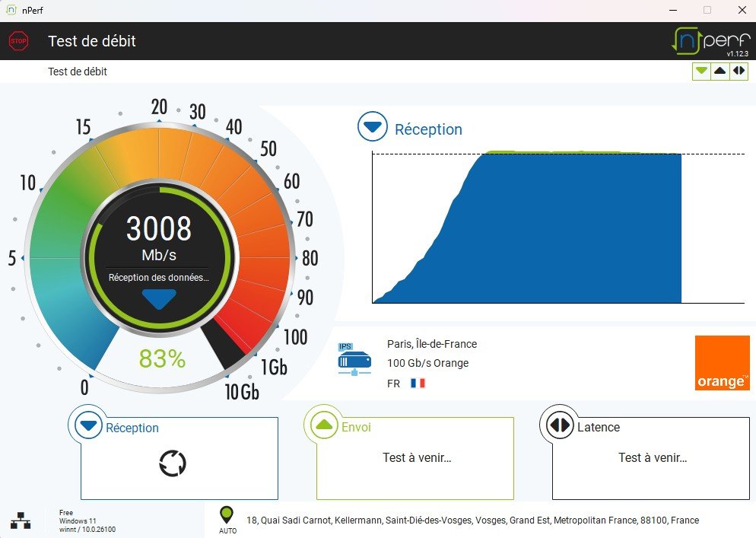Click the Latence double-arrow icon

(x=560, y=425)
